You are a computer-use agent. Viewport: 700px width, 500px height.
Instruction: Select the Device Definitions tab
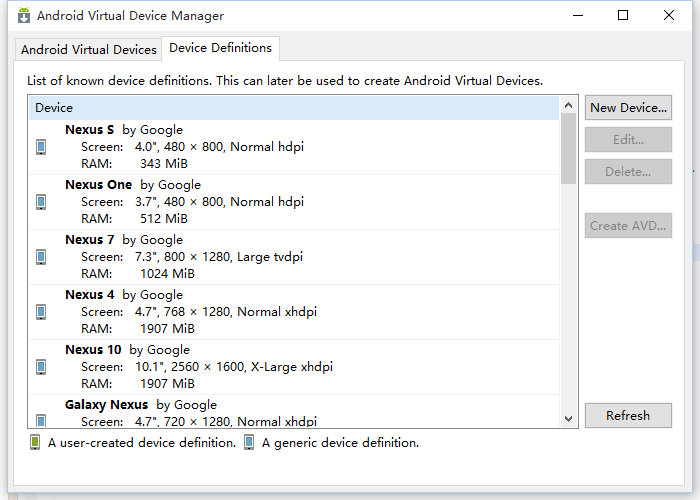[220, 48]
